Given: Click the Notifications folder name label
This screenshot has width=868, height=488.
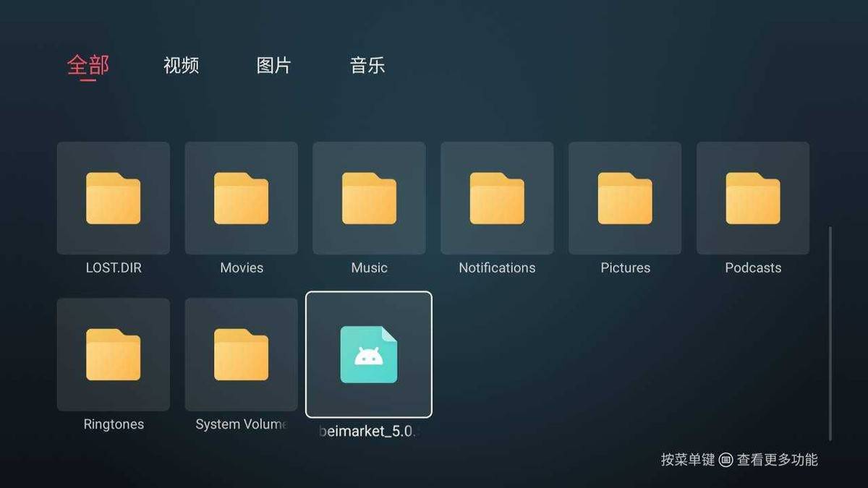Looking at the screenshot, I should point(497,267).
